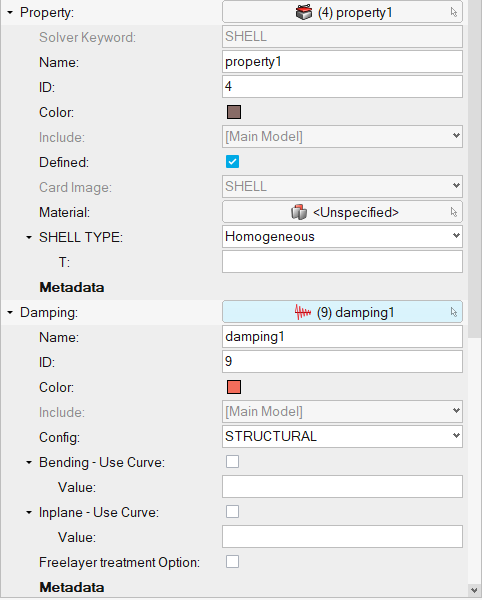Click the T thickness input field

pos(342,262)
